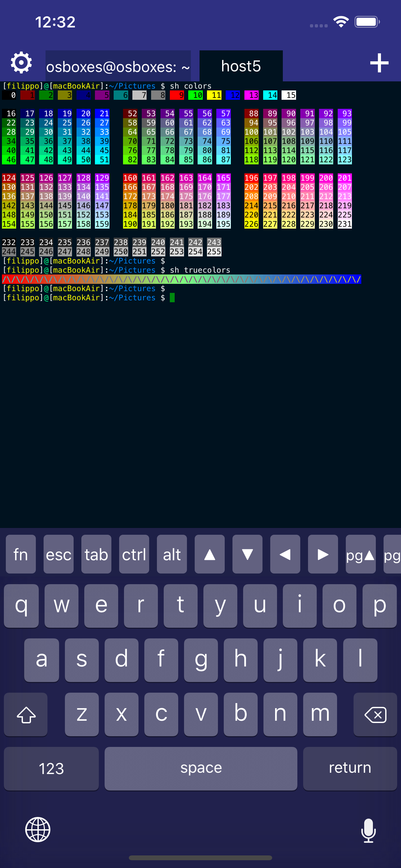Click the white swatch 15

click(x=289, y=95)
